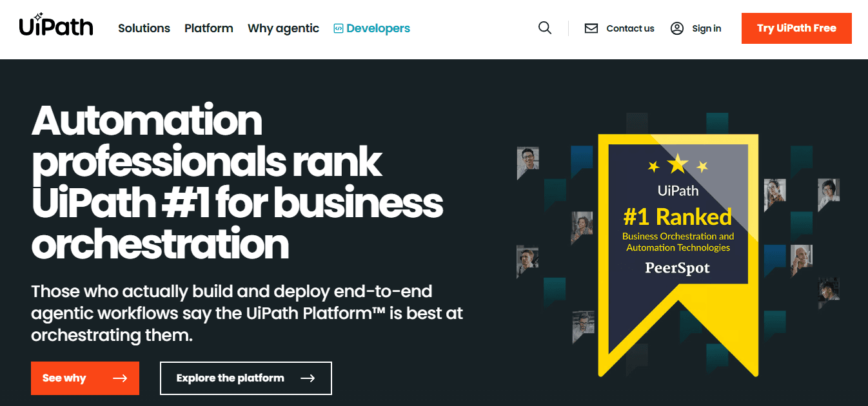Open the Developers menu
Screen dimensions: 868x406
372,28
